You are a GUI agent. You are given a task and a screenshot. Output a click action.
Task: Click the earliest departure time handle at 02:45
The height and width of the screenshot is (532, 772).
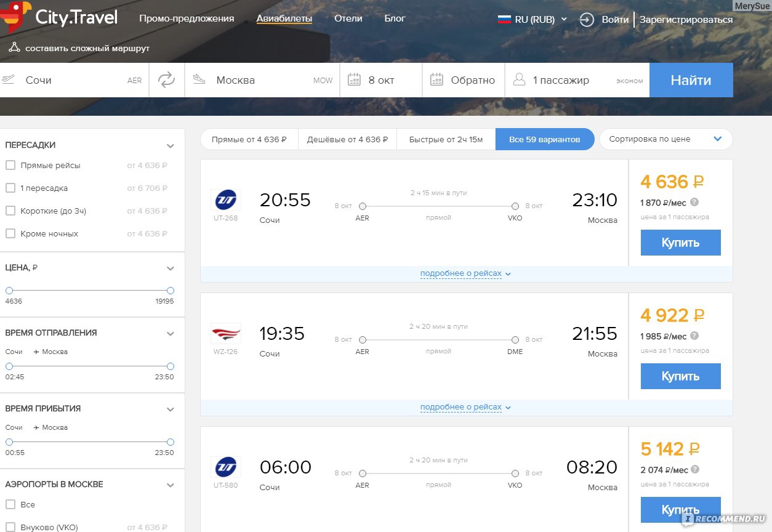pyautogui.click(x=9, y=366)
